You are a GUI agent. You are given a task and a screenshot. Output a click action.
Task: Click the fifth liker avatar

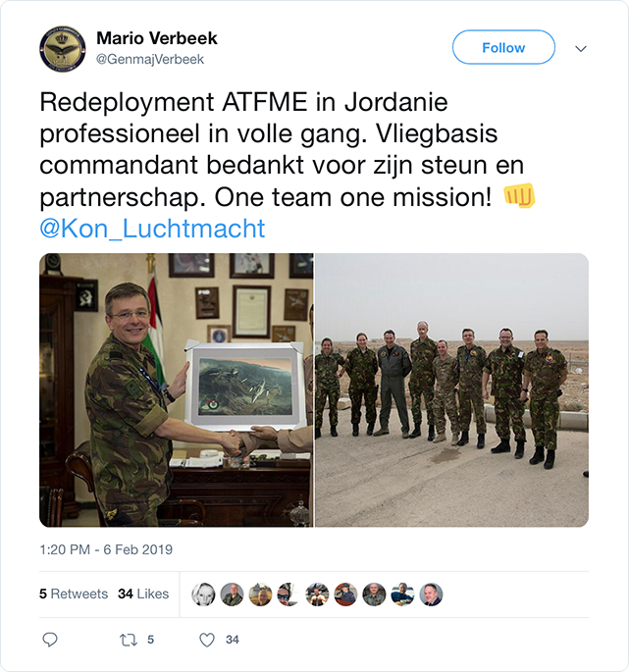[x=317, y=594]
